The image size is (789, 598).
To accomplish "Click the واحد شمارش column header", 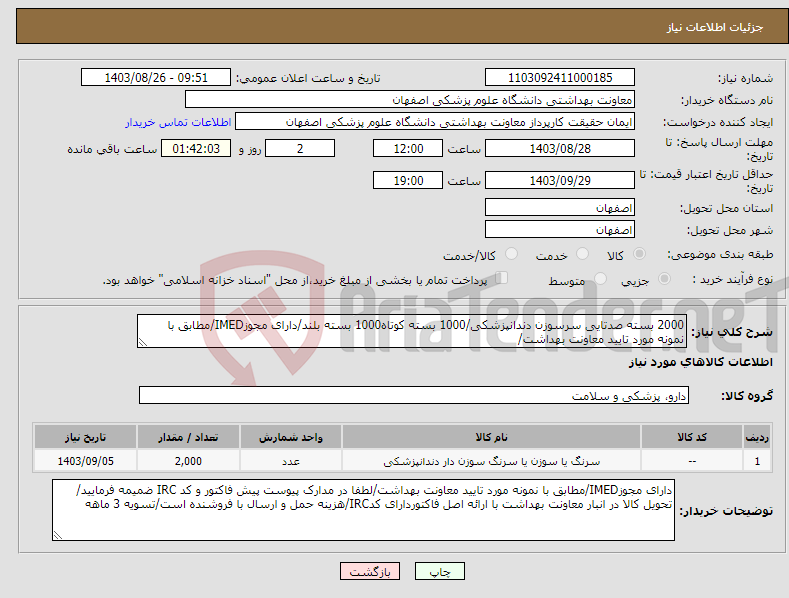I will [291, 437].
